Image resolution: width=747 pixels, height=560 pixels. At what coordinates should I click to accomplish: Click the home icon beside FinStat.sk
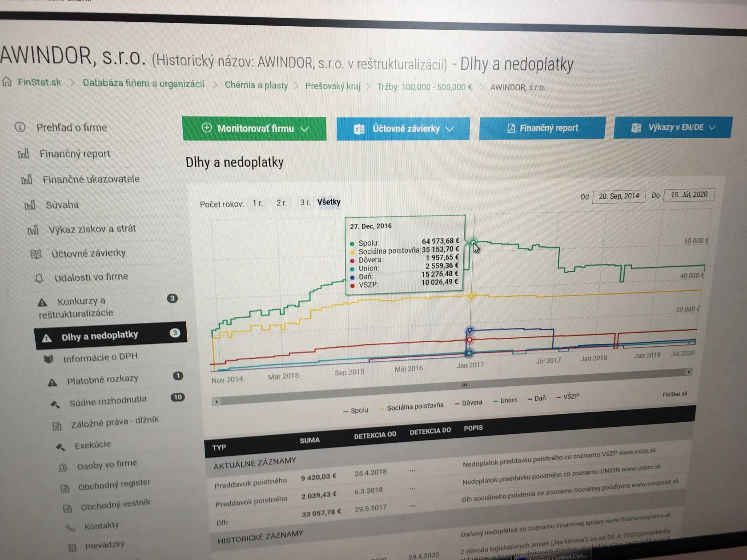[7, 82]
